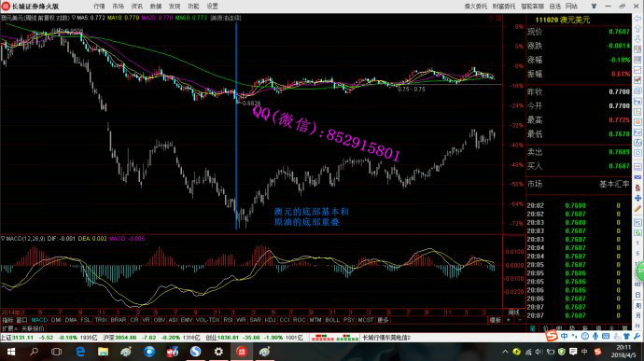Click the up arrow icon in right sidebar
The height and width of the screenshot is (361, 644).
pos(637,28)
